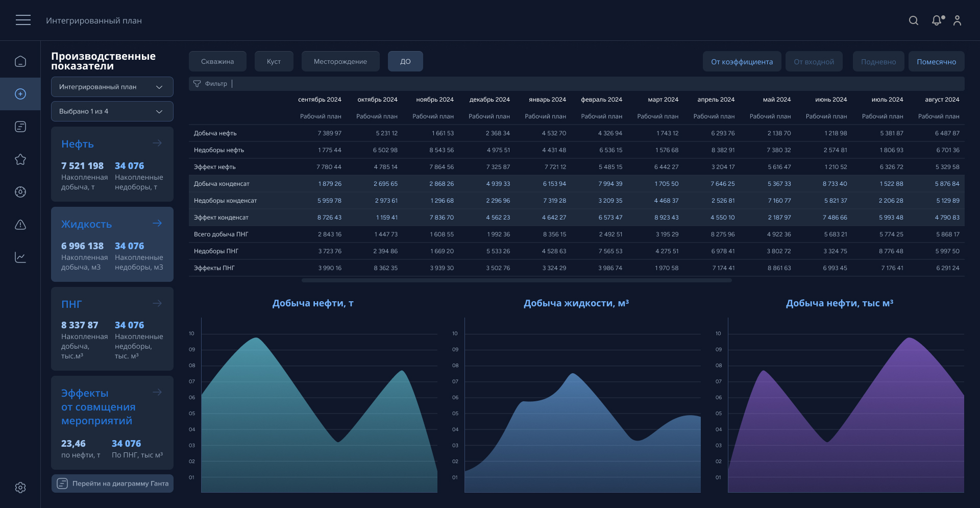
Task: Switch to Помесячно view
Action: pos(936,62)
